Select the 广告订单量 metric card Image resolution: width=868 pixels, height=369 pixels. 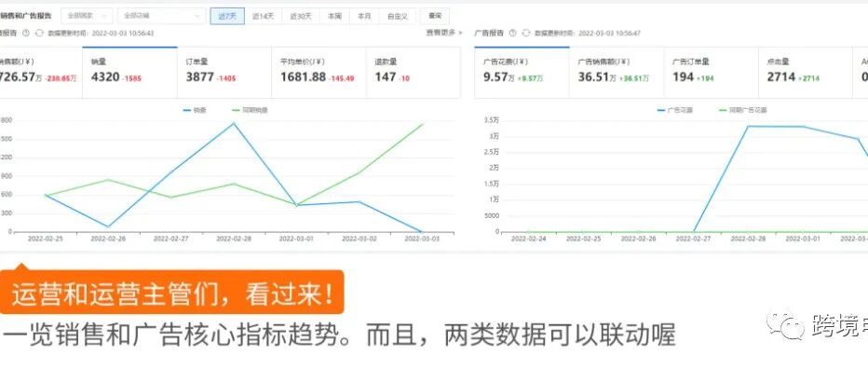711,73
